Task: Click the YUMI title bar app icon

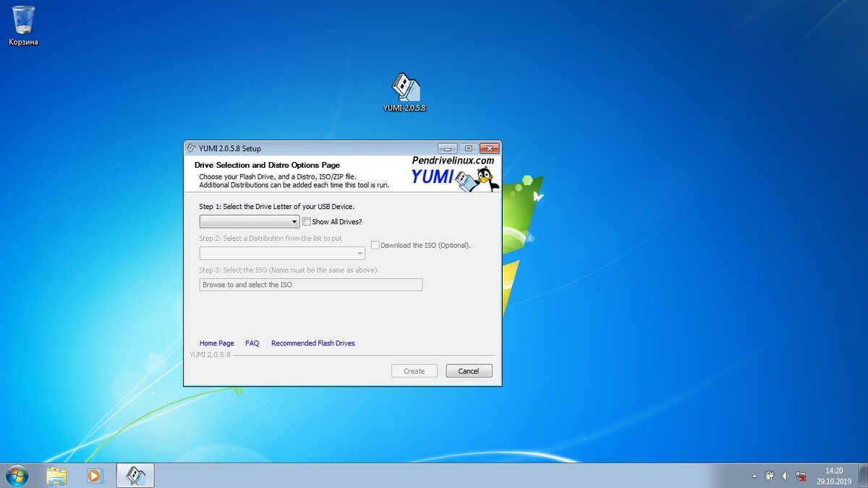Action: coord(191,148)
